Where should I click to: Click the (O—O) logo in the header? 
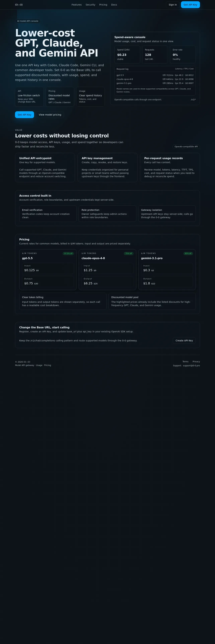pos(19,5)
